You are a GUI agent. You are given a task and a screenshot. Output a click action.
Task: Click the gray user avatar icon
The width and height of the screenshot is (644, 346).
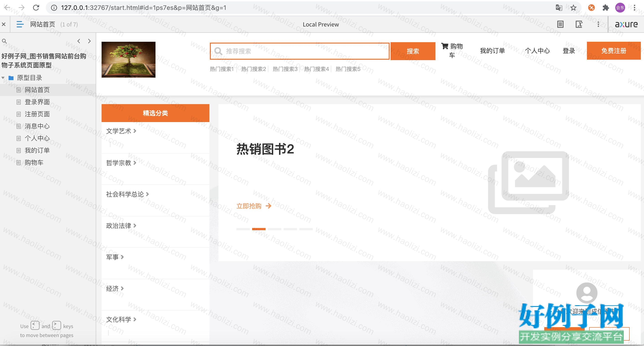click(x=587, y=293)
